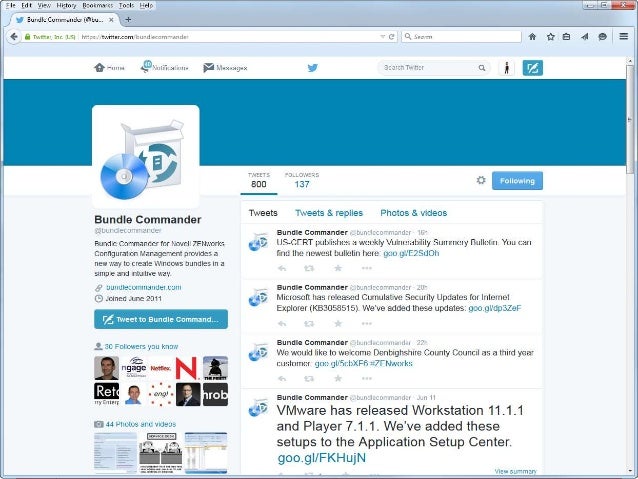Screen dimensions: 638x479
Task: Open the Bundle Commander profile picture
Action: [146, 156]
